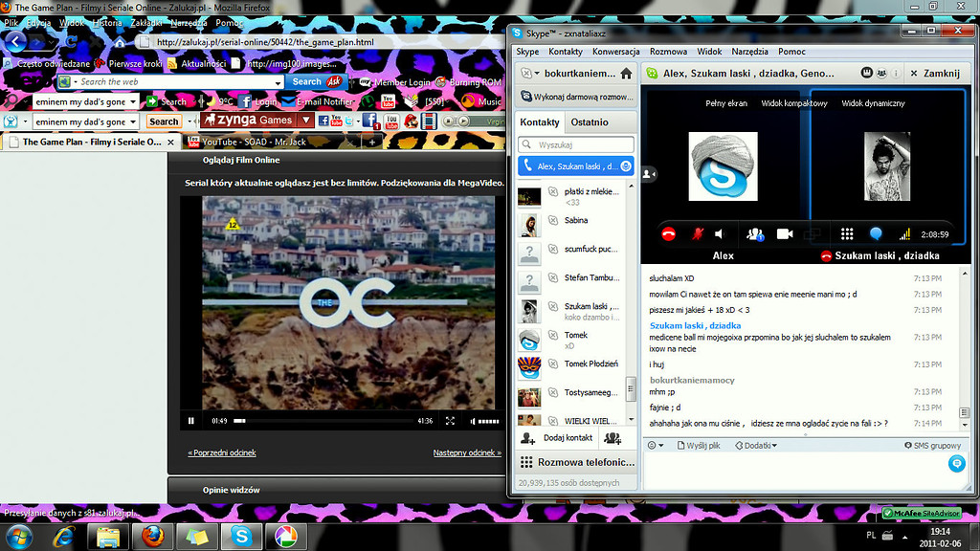Click Wyślij plik to send file
The width and height of the screenshot is (980, 551).
[x=698, y=446]
